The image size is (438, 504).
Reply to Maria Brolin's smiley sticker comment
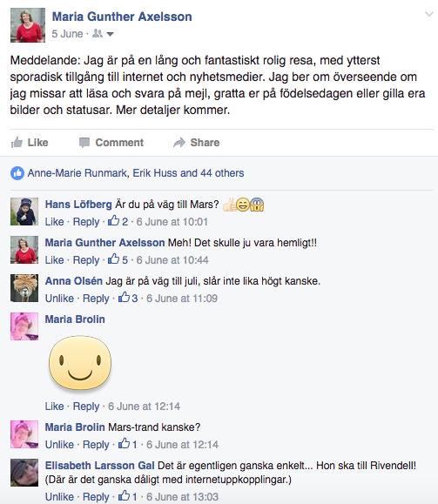pyautogui.click(x=86, y=407)
